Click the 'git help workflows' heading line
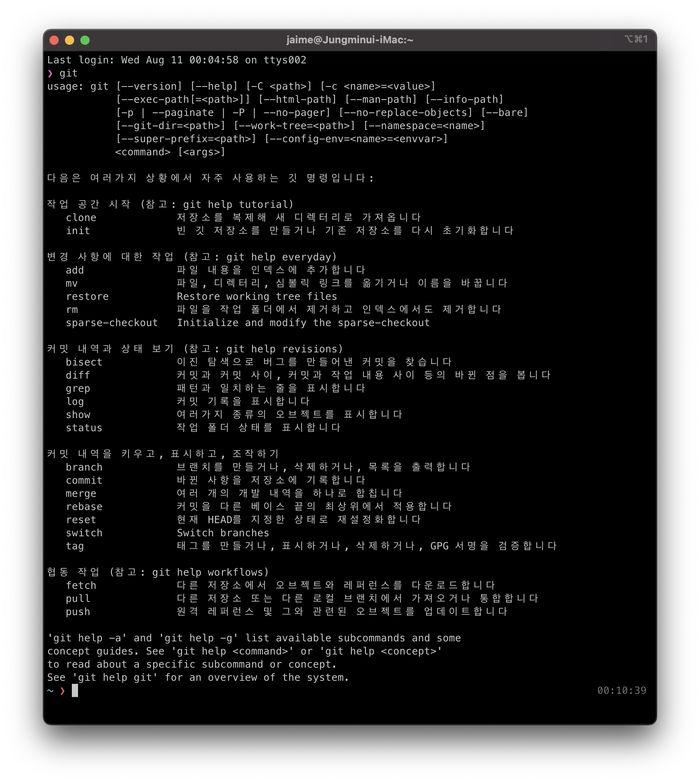The image size is (700, 782). point(158,573)
